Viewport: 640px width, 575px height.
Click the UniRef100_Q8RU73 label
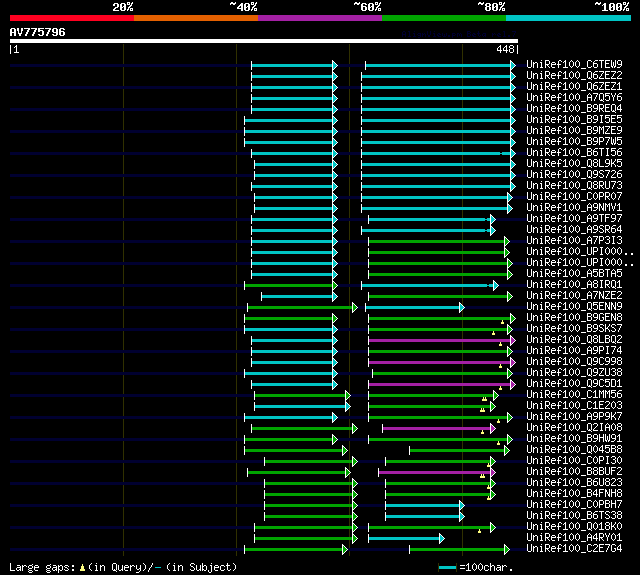(574, 186)
